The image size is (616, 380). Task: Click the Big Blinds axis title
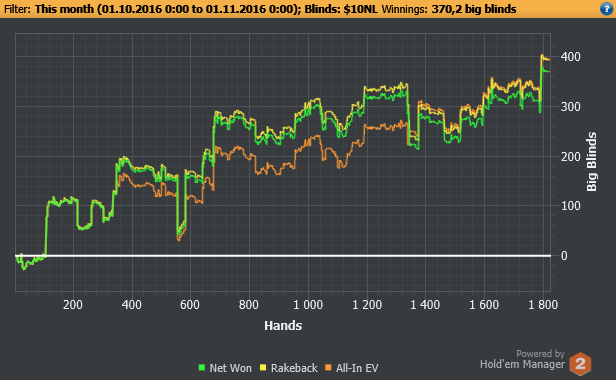[x=592, y=162]
